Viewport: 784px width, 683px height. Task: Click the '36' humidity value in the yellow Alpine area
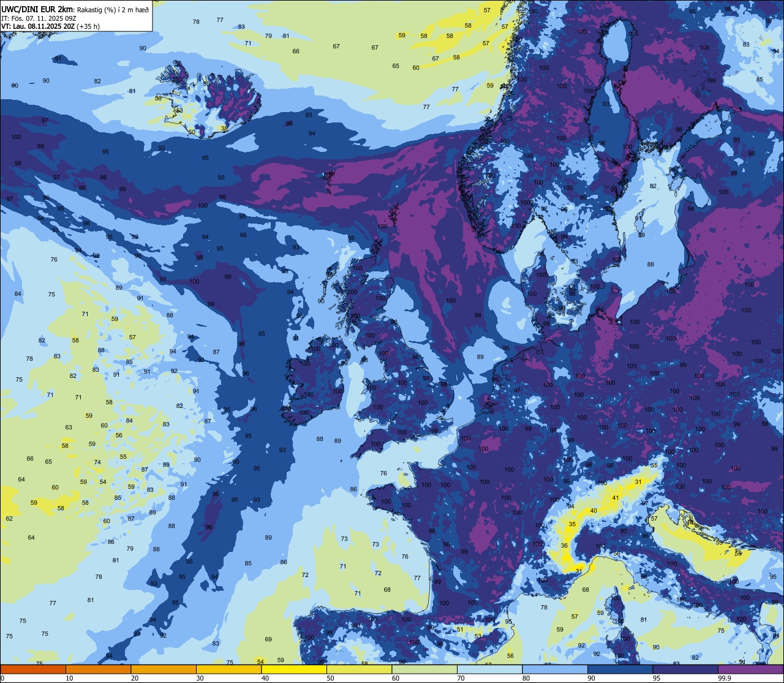coord(564,546)
